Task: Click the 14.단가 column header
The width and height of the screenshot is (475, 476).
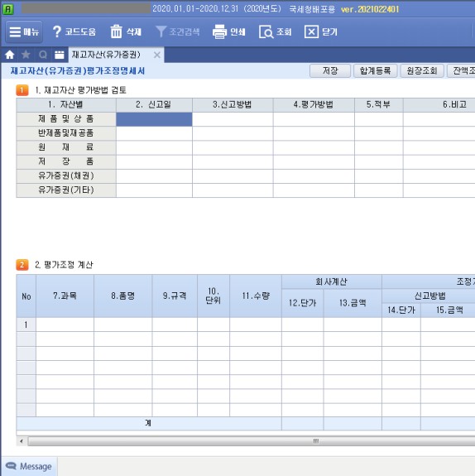Action: [401, 310]
